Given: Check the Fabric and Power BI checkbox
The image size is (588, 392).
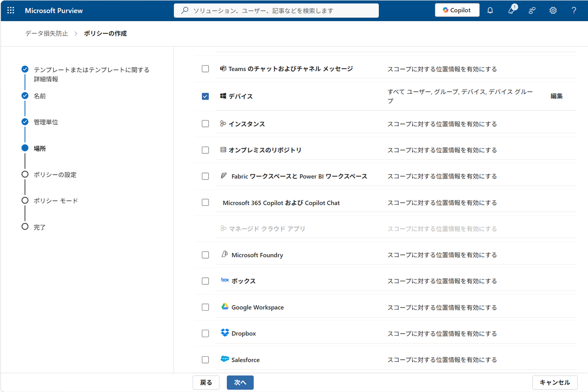Looking at the screenshot, I should click(x=205, y=176).
